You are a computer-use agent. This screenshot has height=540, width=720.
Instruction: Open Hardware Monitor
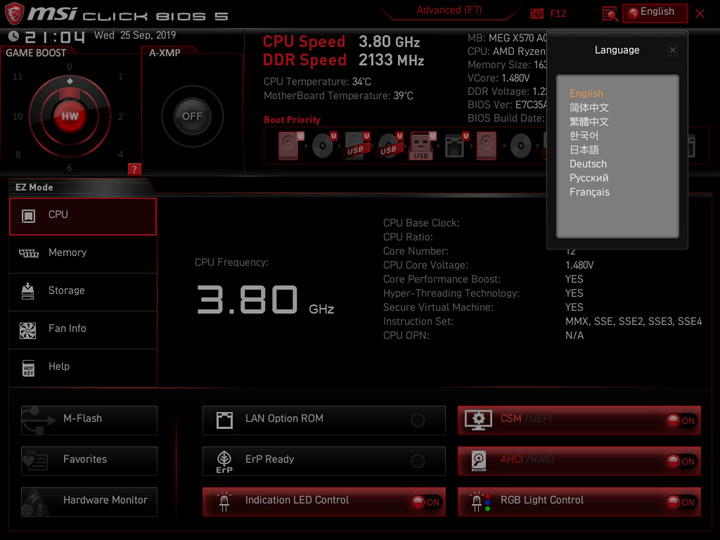point(89,501)
